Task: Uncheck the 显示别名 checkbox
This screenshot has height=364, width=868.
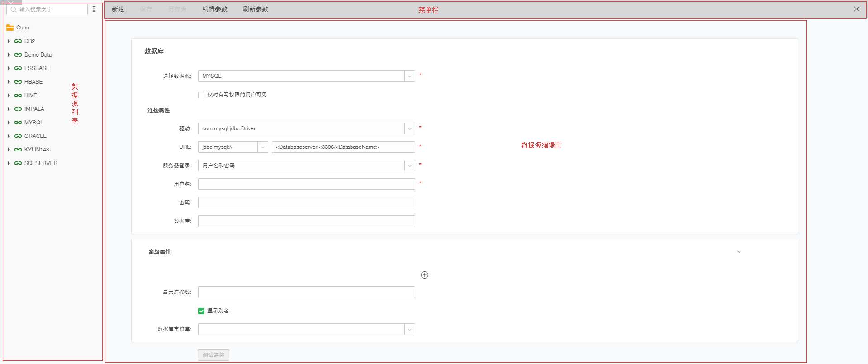Action: coord(201,311)
